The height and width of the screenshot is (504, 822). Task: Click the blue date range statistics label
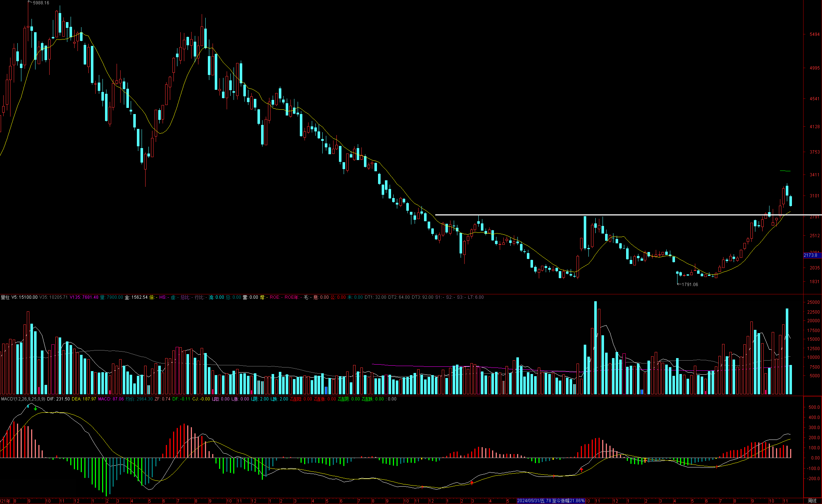pyautogui.click(x=550, y=501)
